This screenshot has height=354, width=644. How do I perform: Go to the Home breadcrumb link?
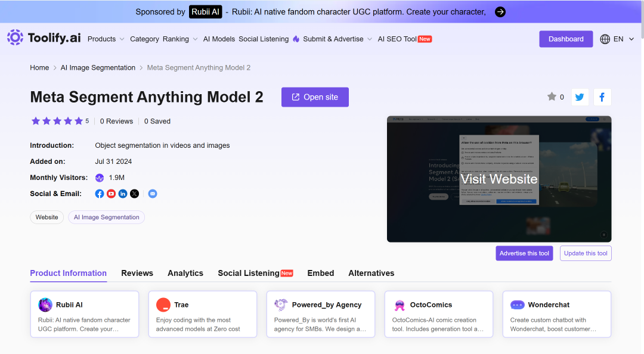pos(39,68)
